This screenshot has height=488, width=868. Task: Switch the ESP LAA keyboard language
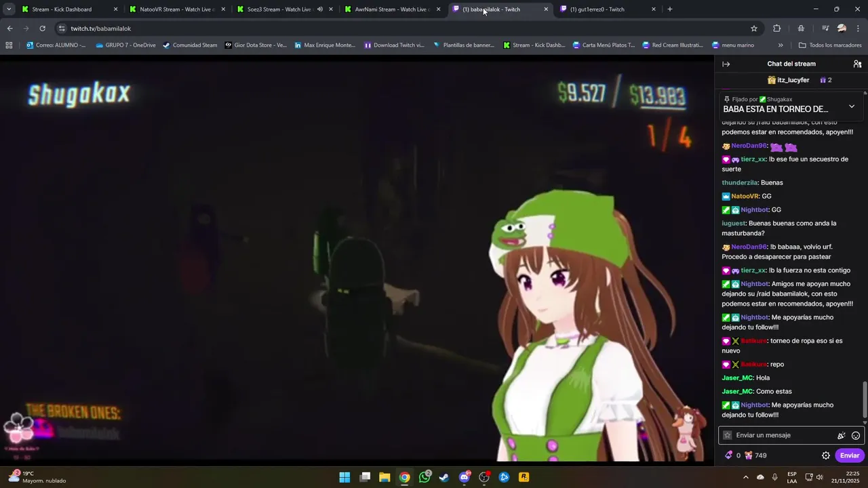[x=792, y=477]
